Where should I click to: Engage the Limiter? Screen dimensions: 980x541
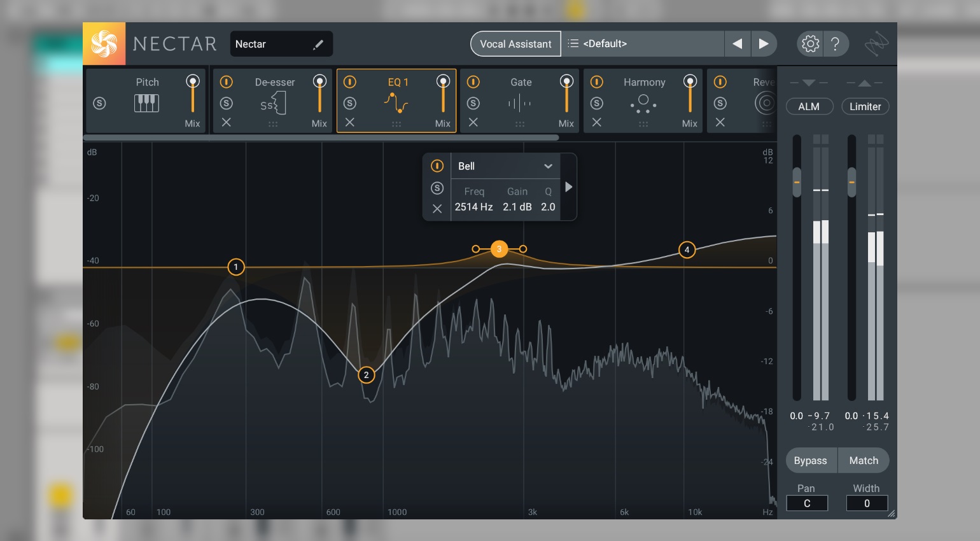pos(865,106)
